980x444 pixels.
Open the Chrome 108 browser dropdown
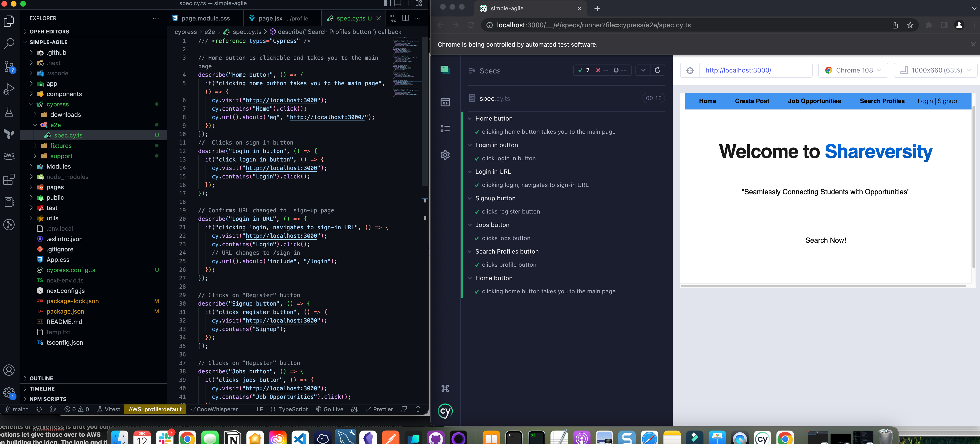pyautogui.click(x=853, y=70)
